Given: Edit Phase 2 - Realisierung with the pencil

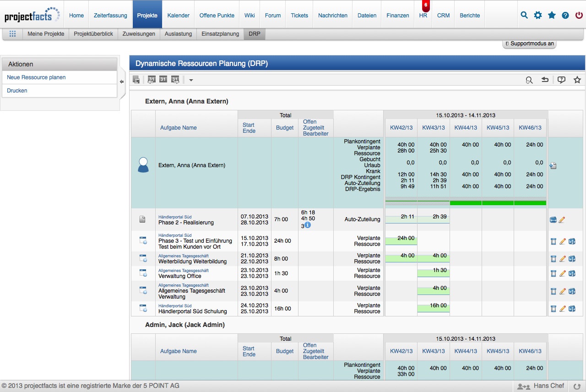Looking at the screenshot, I should (x=562, y=220).
